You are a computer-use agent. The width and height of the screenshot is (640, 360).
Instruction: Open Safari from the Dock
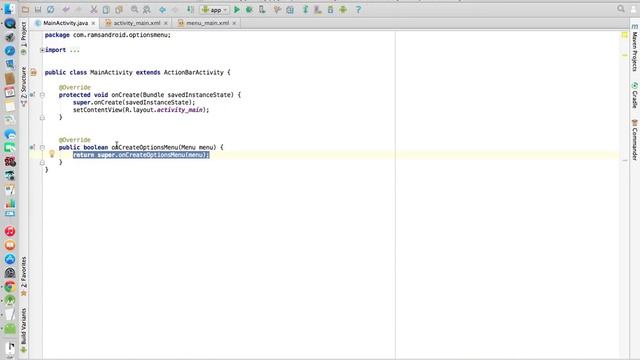point(10,51)
